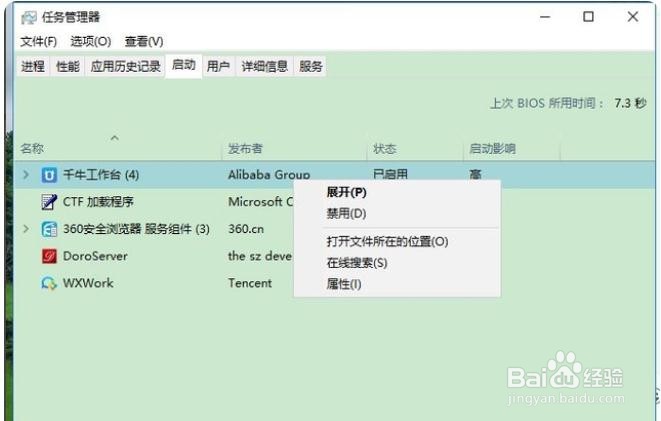The image size is (661, 421).
Task: Click the 360安全浏览器 icon
Action: pyautogui.click(x=49, y=229)
